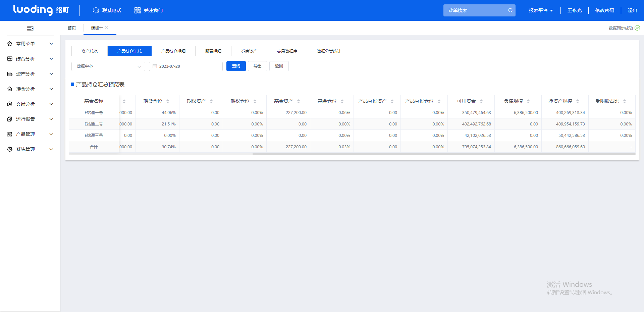Click the E站通一号 row name

click(94, 113)
